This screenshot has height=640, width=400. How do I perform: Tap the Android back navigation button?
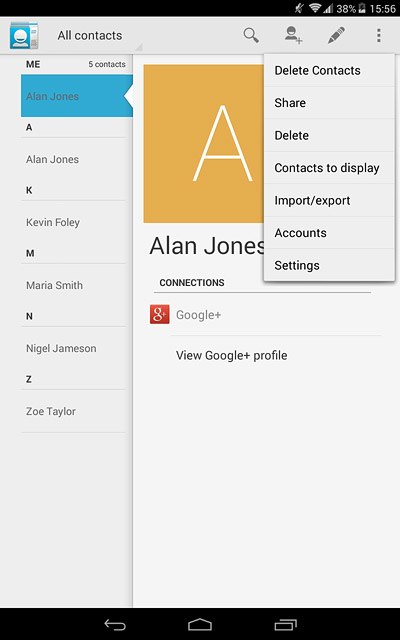[x=115, y=624]
